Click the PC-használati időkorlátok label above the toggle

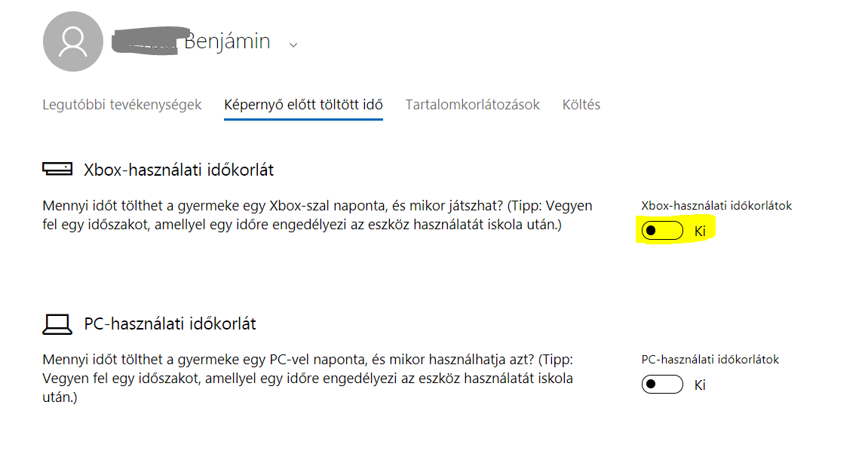point(710,360)
